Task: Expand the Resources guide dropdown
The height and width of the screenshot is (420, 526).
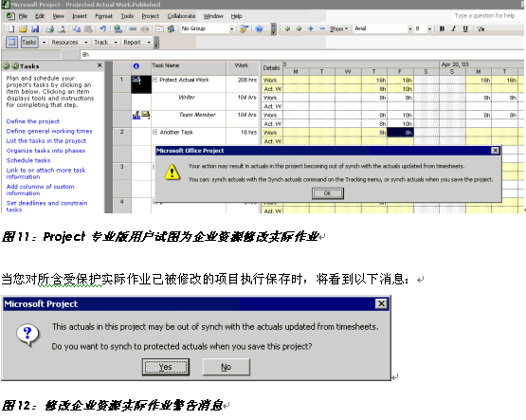Action: [86, 43]
